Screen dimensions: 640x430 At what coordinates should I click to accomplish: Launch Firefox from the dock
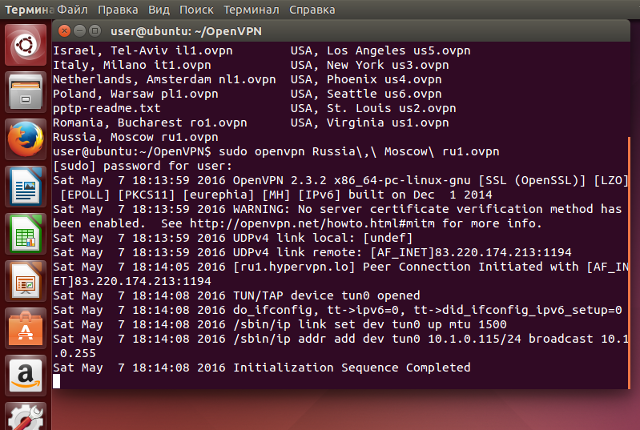point(26,139)
